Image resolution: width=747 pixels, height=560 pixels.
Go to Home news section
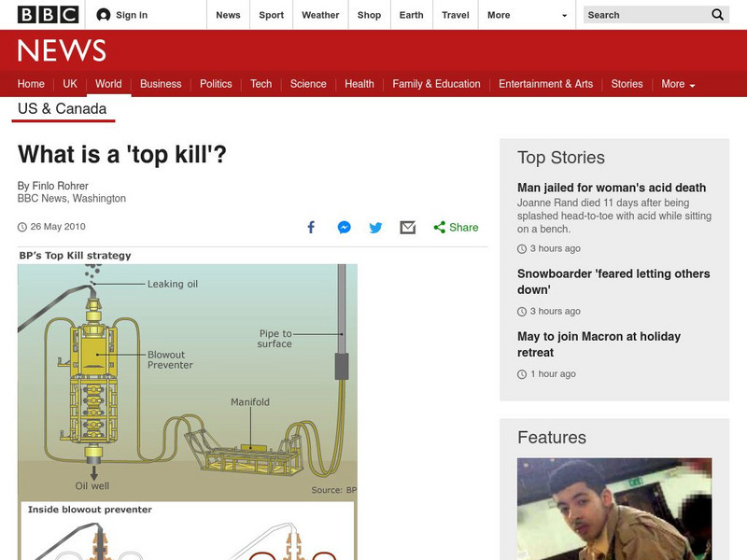31,84
